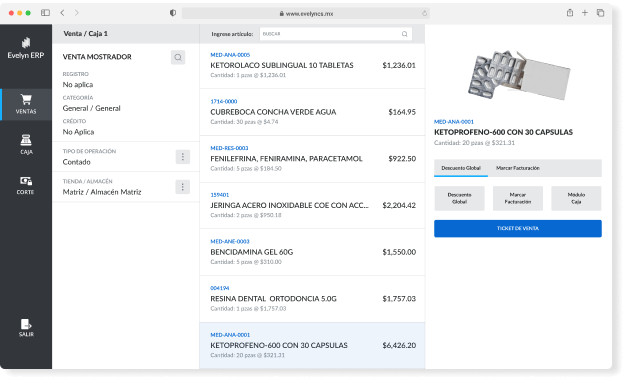Open the Tienda / Almacén options menu
Viewport: 626px width, 381px height.
pyautogui.click(x=182, y=187)
